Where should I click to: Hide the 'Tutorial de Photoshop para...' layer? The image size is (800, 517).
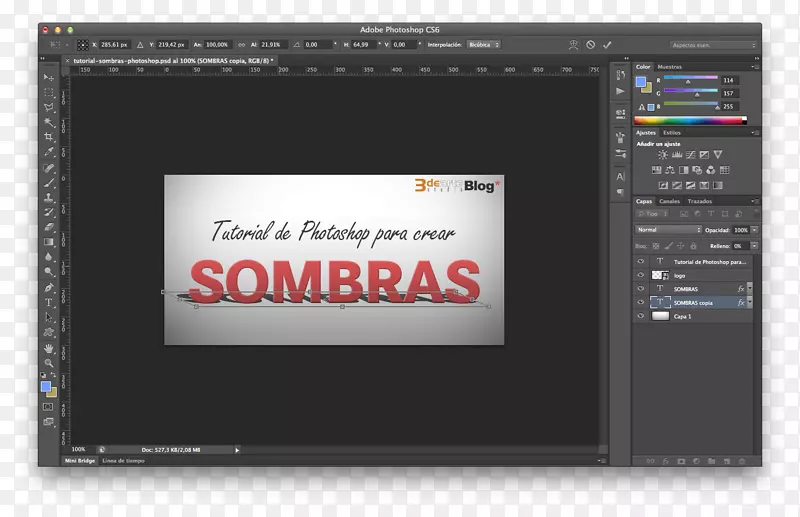coord(641,261)
